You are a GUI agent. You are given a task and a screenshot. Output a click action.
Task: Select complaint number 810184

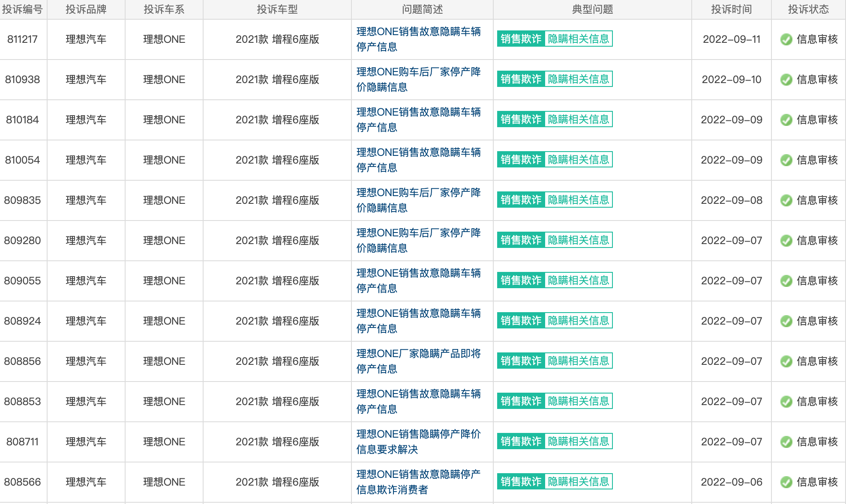22,120
